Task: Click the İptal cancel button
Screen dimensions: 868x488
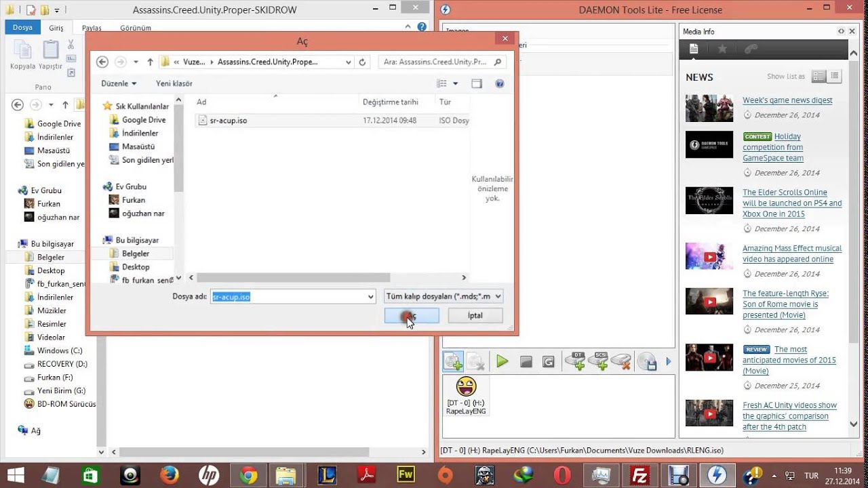Action: click(475, 316)
